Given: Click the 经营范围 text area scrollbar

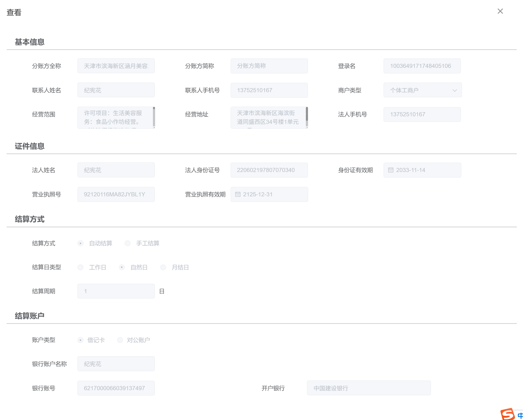Looking at the screenshot, I should coord(154,117).
